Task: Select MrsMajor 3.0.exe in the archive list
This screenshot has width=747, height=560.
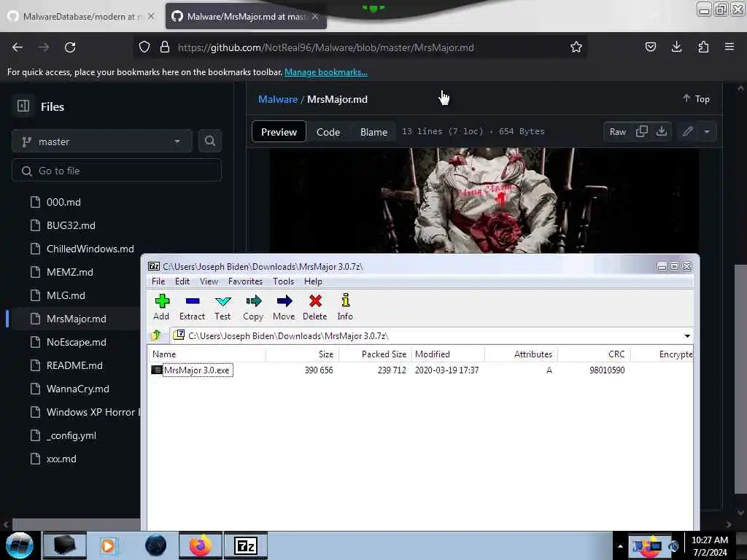Action: (196, 370)
